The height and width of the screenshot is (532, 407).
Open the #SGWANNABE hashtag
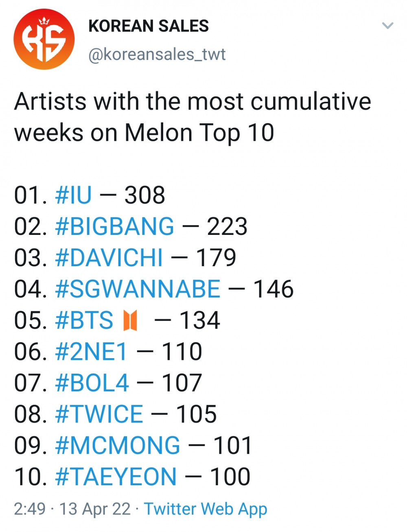[138, 289]
